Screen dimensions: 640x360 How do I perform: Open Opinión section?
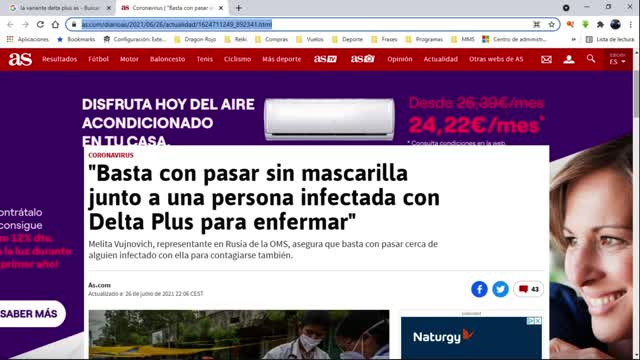coord(400,59)
